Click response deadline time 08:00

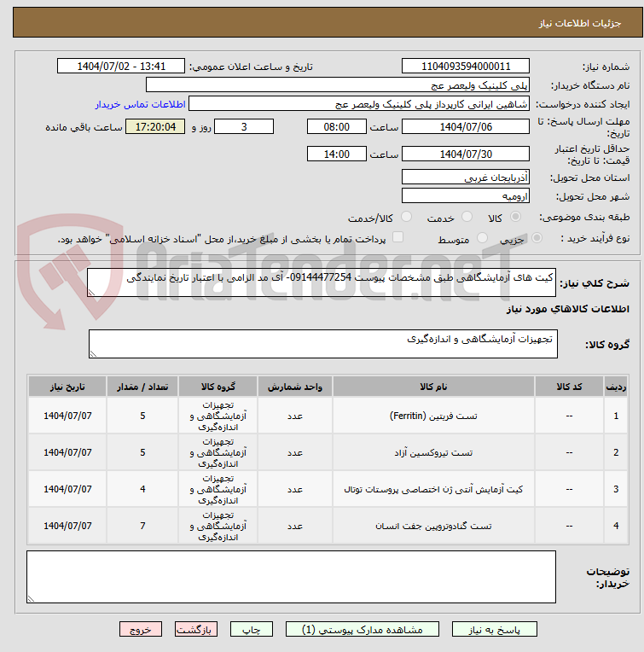(337, 127)
